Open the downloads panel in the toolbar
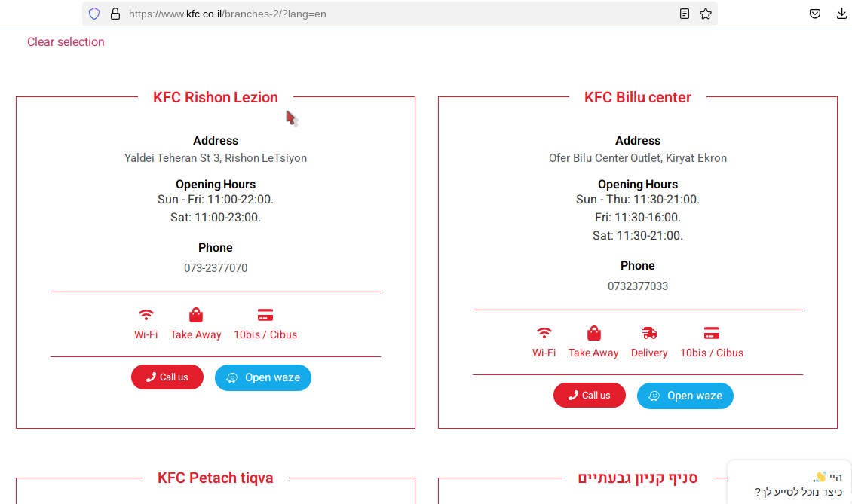 [x=842, y=14]
